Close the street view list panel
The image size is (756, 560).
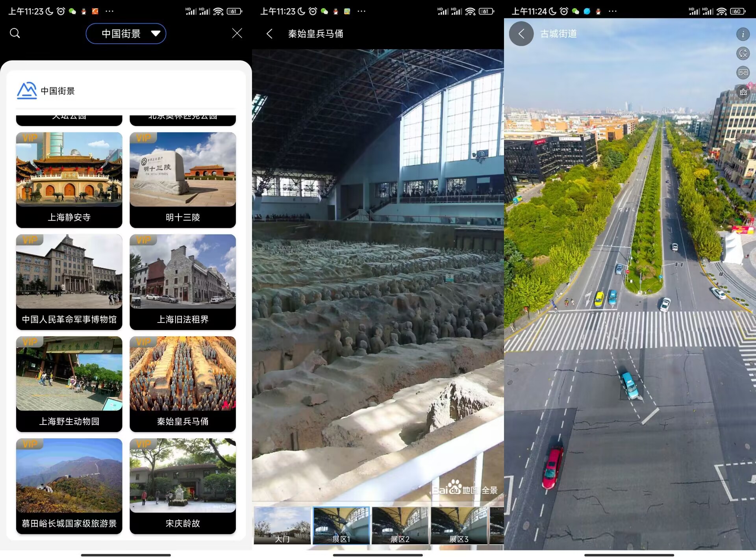click(237, 33)
